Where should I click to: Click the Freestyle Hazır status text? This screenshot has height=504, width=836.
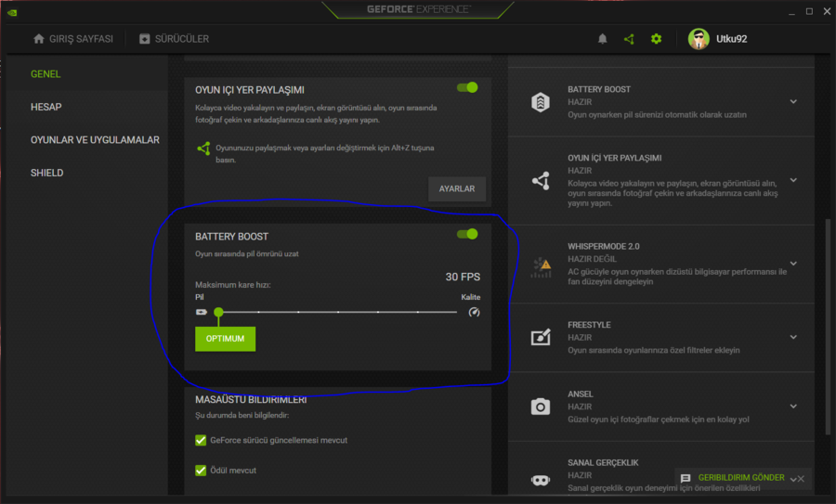[580, 338]
